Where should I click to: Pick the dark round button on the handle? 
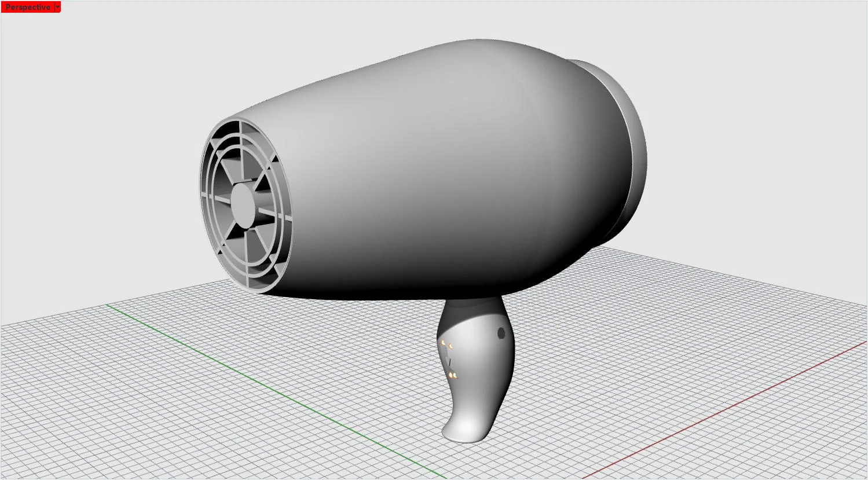[x=501, y=334]
